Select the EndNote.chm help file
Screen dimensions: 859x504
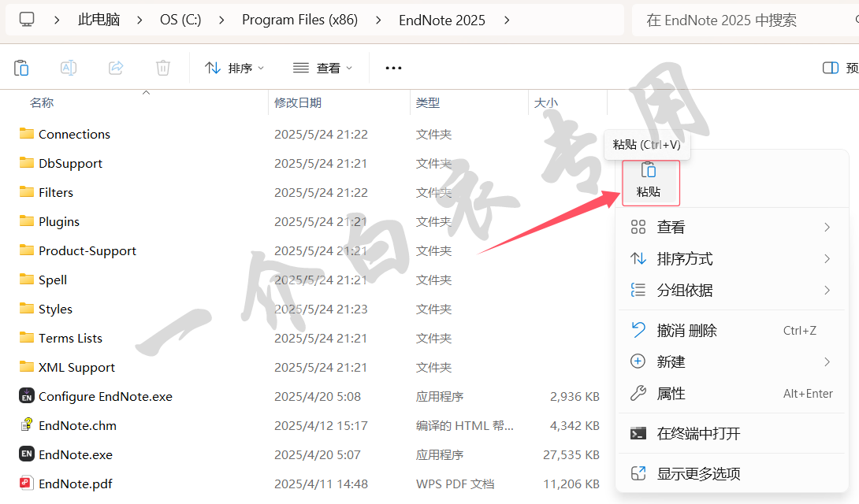[77, 425]
